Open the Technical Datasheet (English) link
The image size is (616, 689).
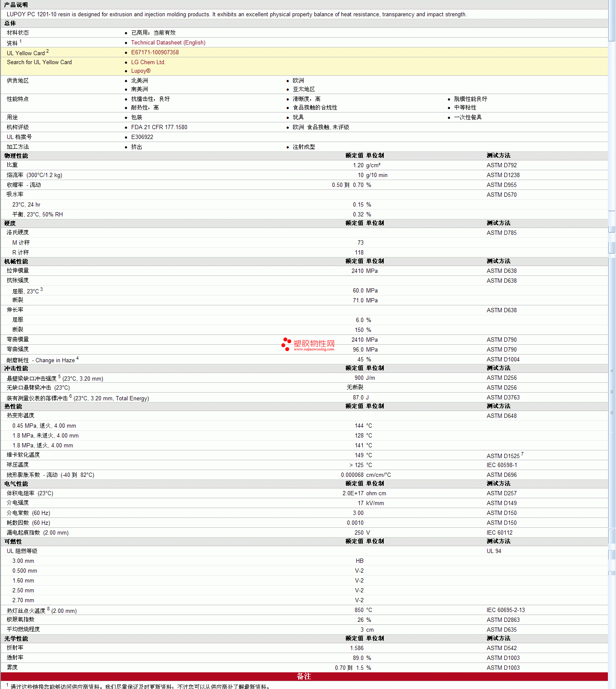click(168, 43)
